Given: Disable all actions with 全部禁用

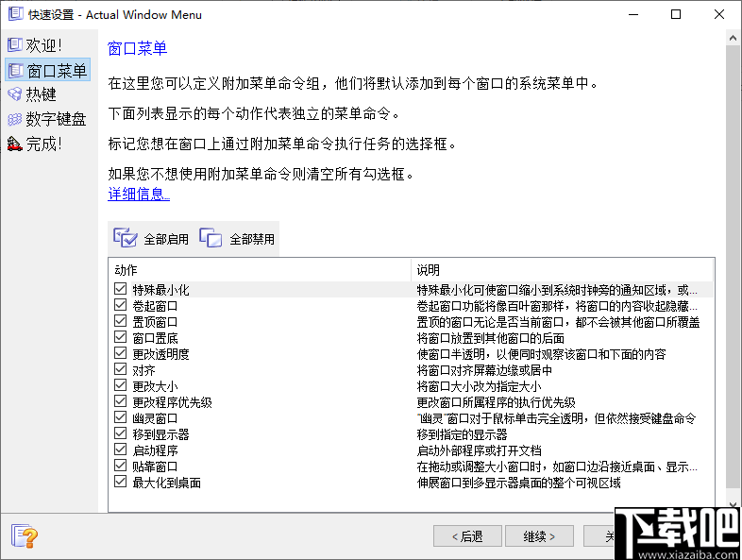Looking at the screenshot, I should (237, 239).
